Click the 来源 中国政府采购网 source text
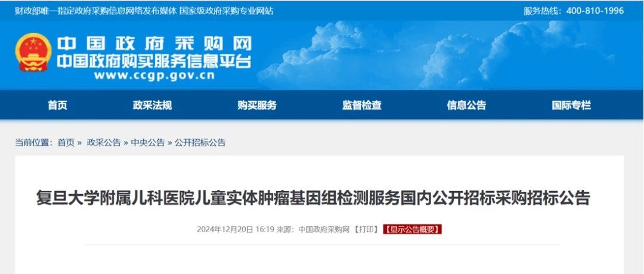The image size is (644, 274). pos(312,230)
